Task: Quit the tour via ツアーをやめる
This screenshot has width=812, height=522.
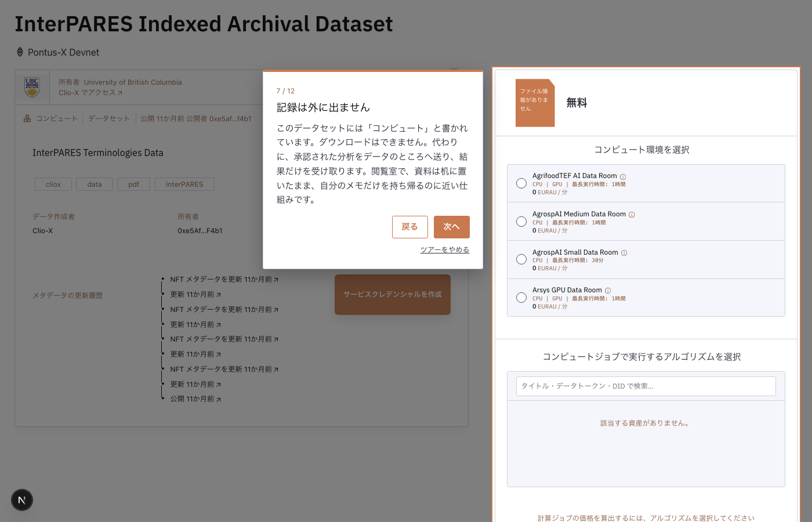Action: coord(445,250)
